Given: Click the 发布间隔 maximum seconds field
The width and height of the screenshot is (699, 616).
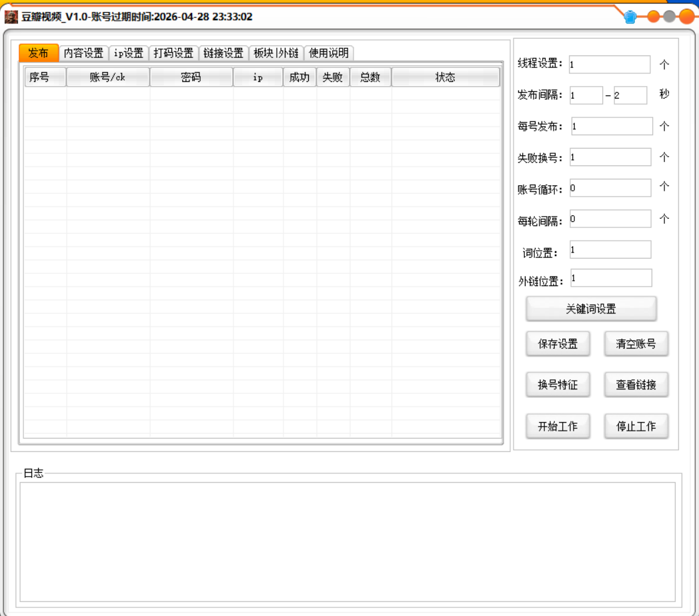Looking at the screenshot, I should (630, 95).
